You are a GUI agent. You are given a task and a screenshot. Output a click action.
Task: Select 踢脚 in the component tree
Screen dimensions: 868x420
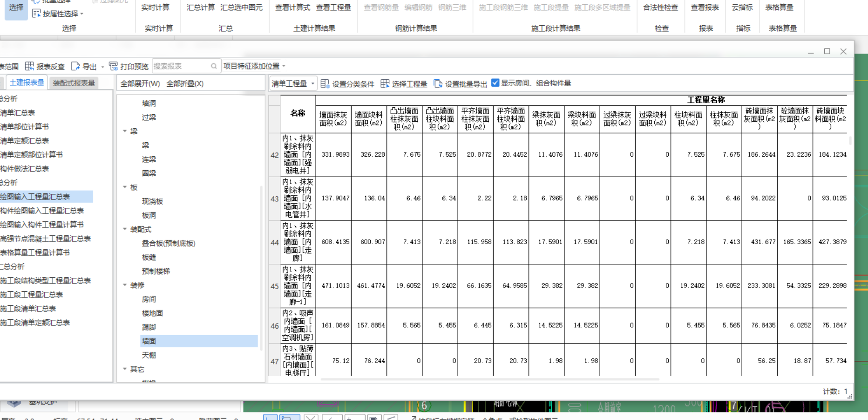(149, 327)
